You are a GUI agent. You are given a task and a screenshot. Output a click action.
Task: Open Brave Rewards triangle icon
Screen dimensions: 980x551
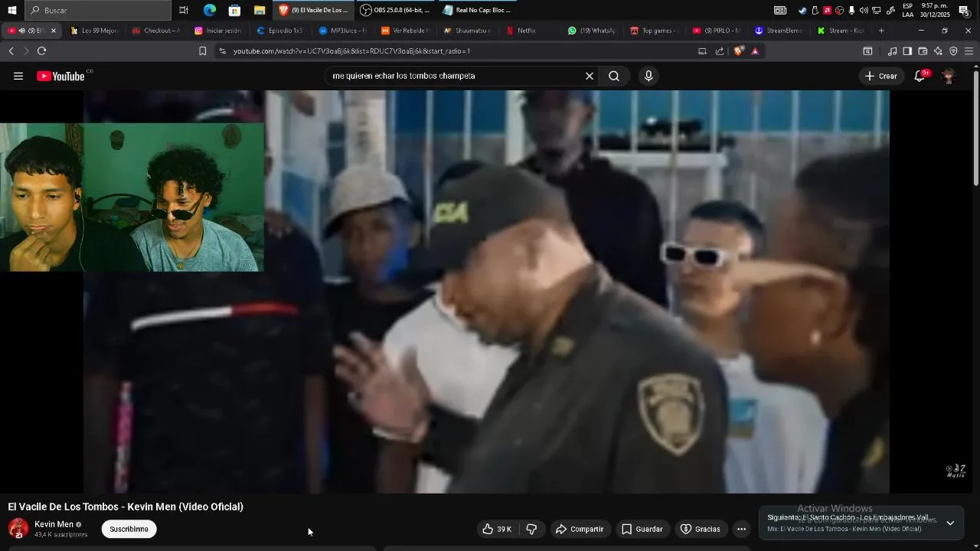(x=755, y=51)
